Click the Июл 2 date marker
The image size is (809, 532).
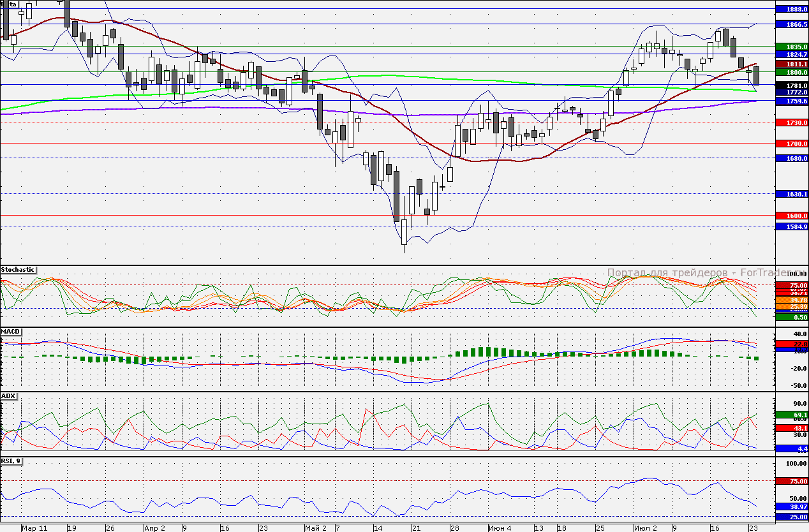pyautogui.click(x=646, y=528)
